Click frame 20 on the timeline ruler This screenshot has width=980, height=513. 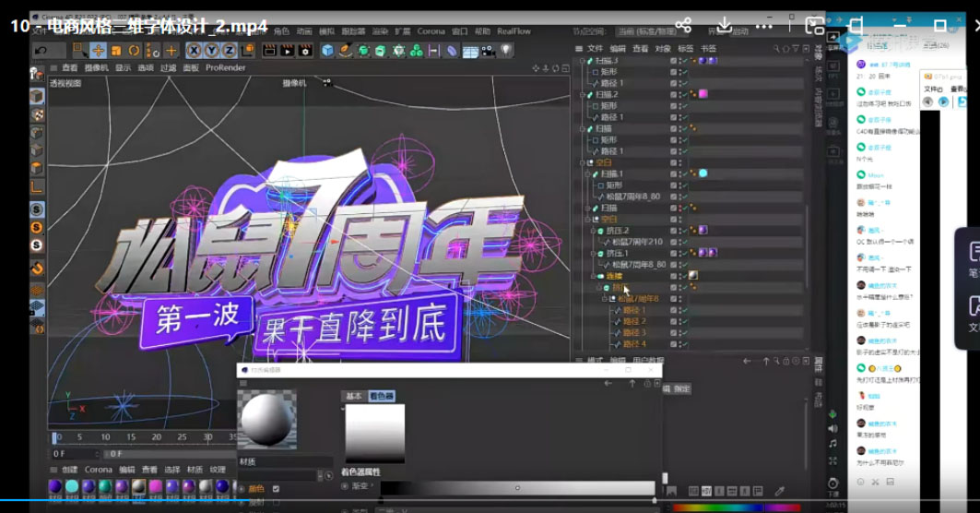(x=156, y=436)
